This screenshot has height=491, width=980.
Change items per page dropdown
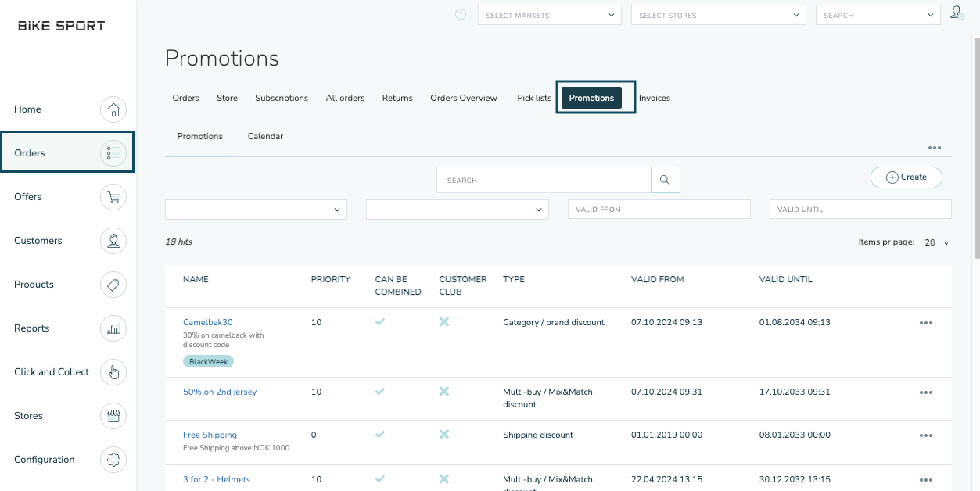coord(935,242)
